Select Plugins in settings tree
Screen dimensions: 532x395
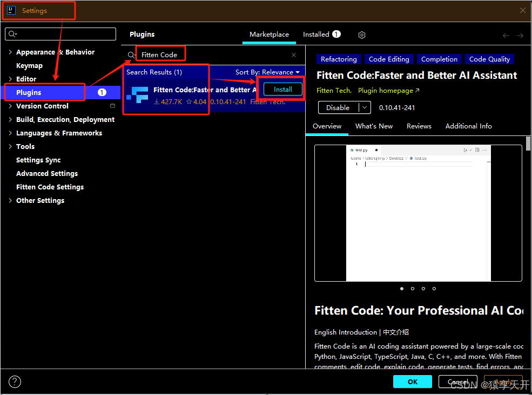tap(60, 92)
